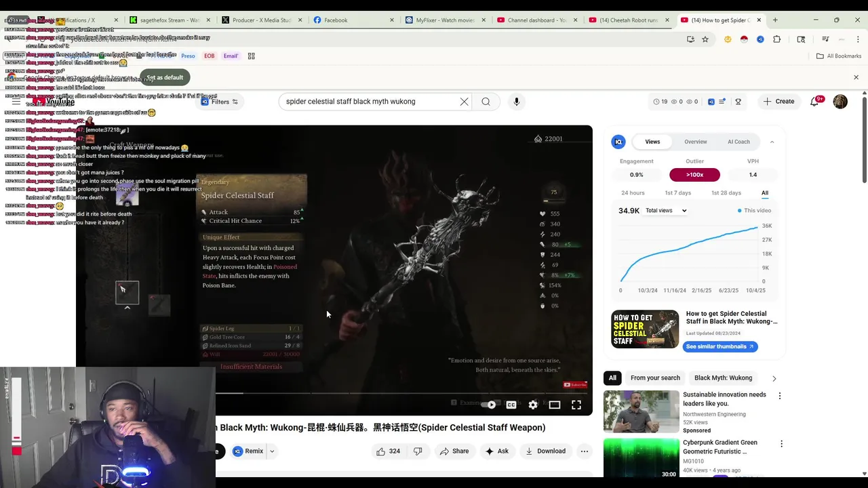The image size is (868, 488).
Task: Open the blue vidIQ Chrome extension
Action: coord(760,39)
